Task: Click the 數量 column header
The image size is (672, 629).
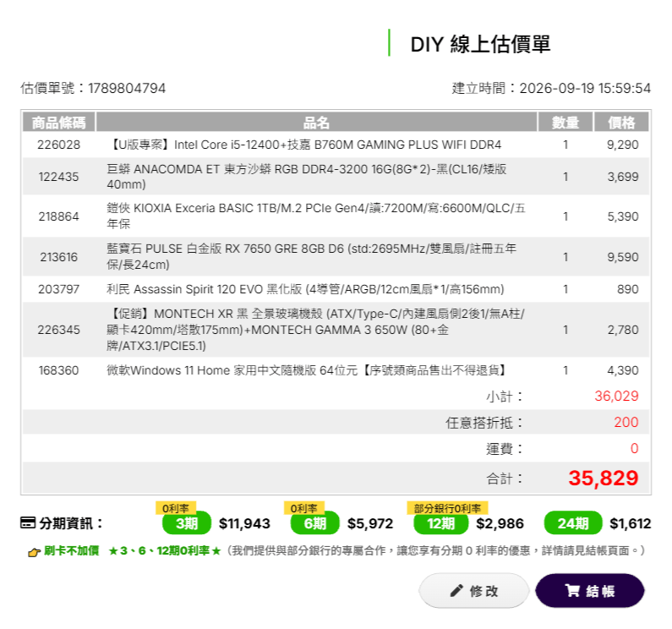Action: point(565,123)
